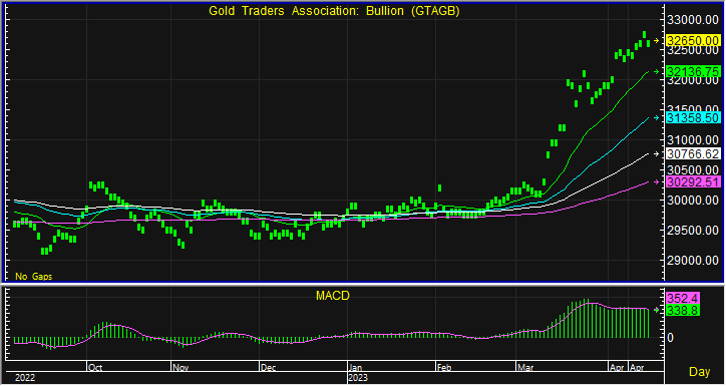
Task: Click the green 338.8 MACD value
Action: tap(682, 310)
